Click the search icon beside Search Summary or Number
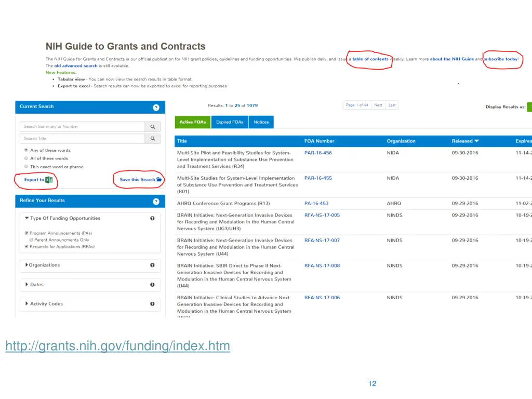 153,127
